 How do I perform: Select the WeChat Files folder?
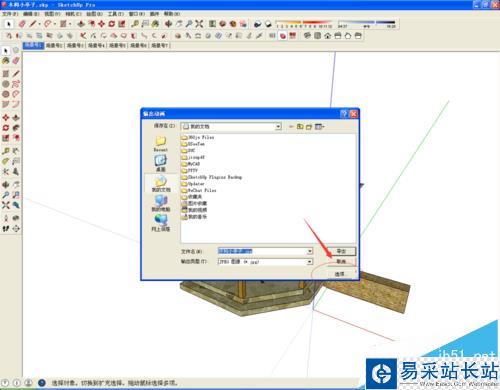tap(199, 190)
